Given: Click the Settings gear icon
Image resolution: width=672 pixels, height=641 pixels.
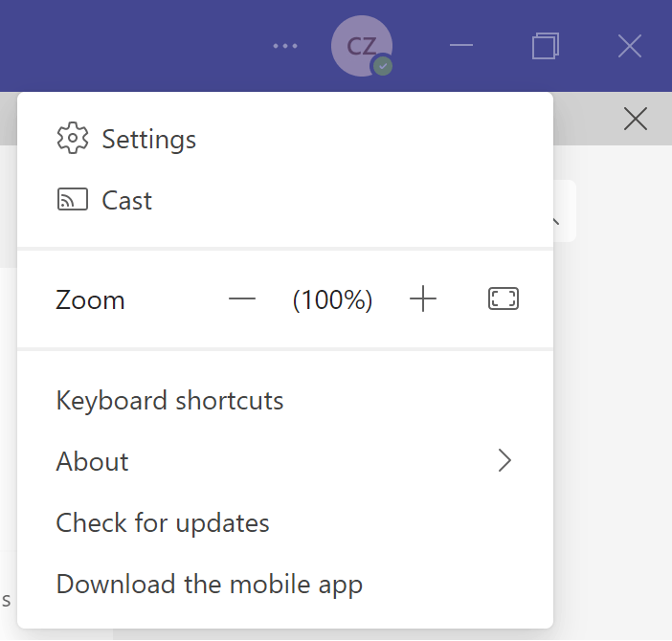Looking at the screenshot, I should coord(73,139).
